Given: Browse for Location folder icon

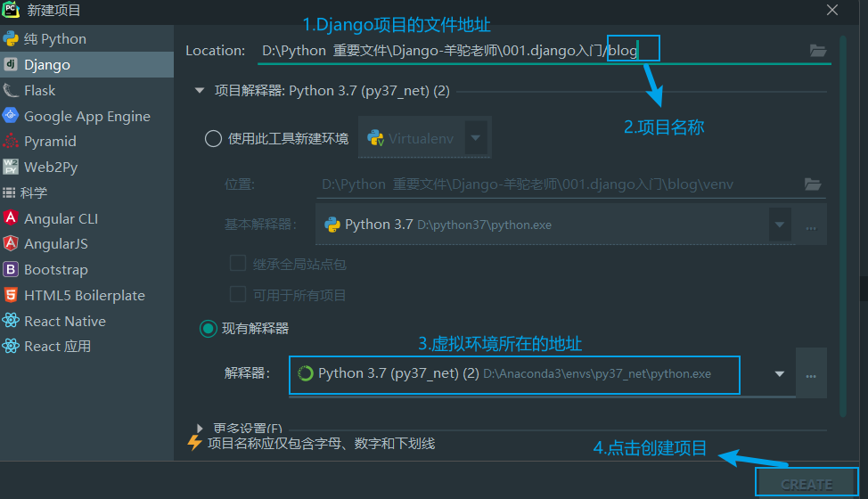Looking at the screenshot, I should [x=817, y=51].
